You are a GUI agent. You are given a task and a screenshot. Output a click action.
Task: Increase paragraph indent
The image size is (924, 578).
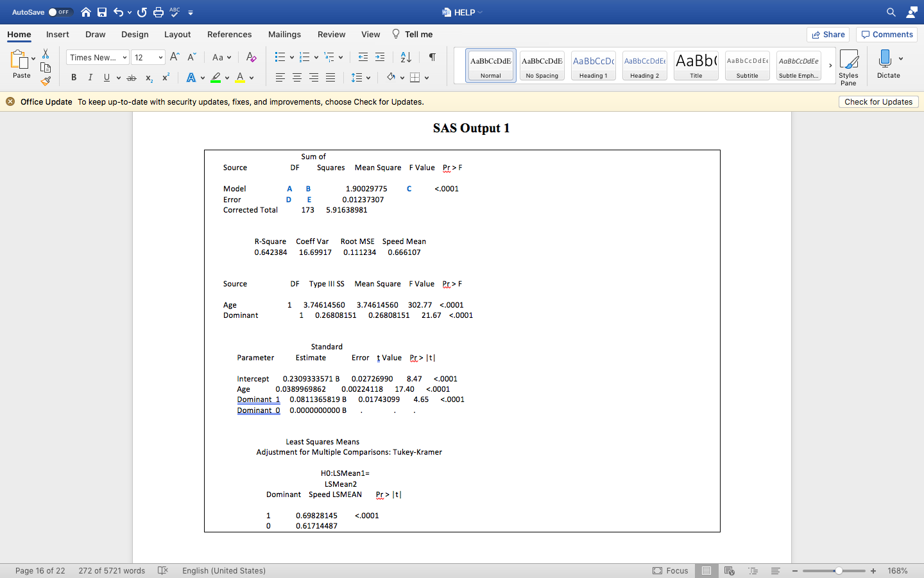[380, 57]
